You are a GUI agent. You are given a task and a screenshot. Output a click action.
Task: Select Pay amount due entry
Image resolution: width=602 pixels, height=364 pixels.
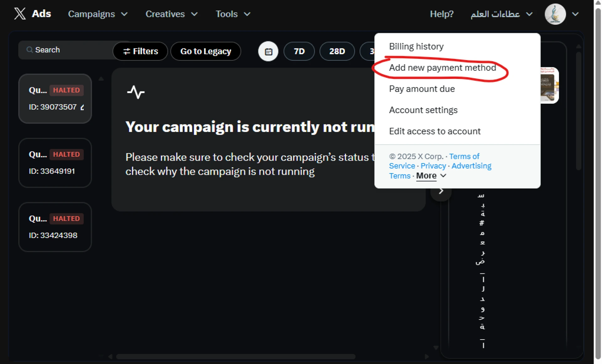click(x=422, y=89)
